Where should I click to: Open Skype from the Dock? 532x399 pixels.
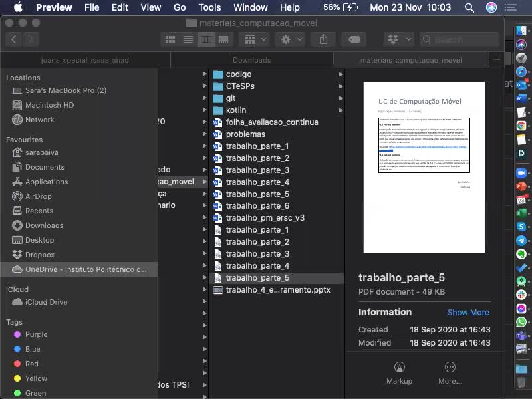[x=521, y=227]
